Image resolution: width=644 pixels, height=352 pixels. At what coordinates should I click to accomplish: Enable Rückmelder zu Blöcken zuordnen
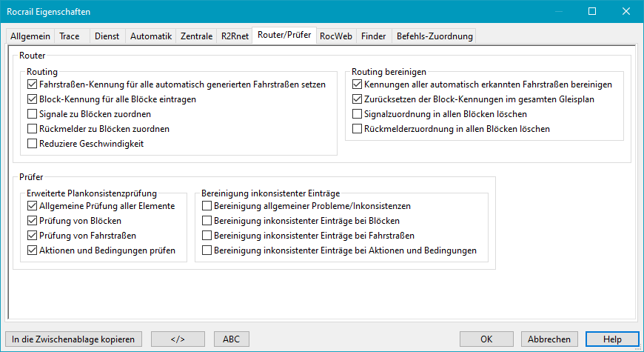[32, 129]
